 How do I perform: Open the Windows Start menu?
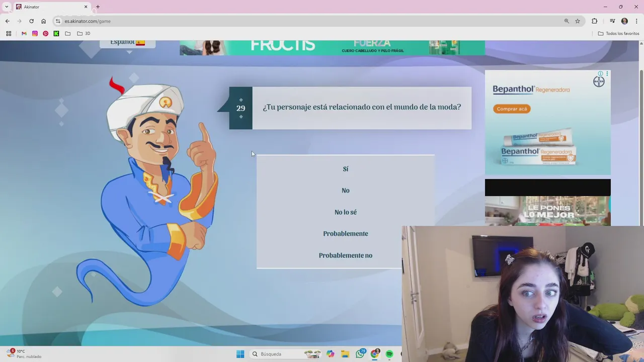click(x=240, y=354)
